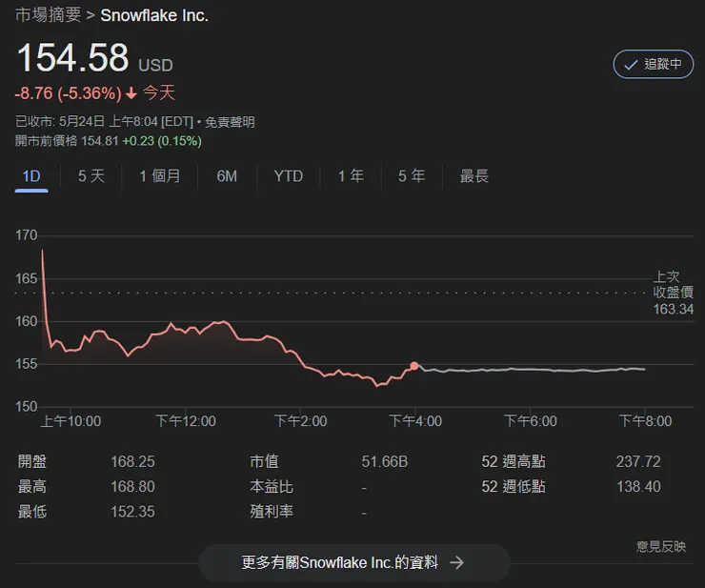The width and height of the screenshot is (705, 588).
Task: Click the 下午8:00 axis label
Action: pos(646,421)
